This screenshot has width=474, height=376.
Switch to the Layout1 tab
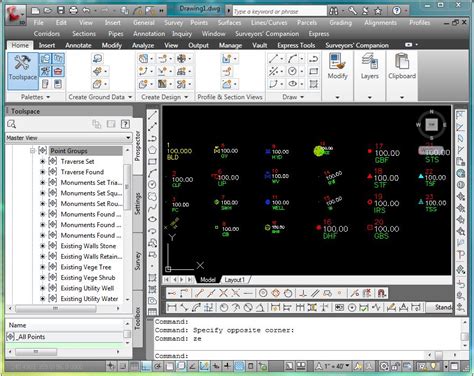tap(234, 280)
